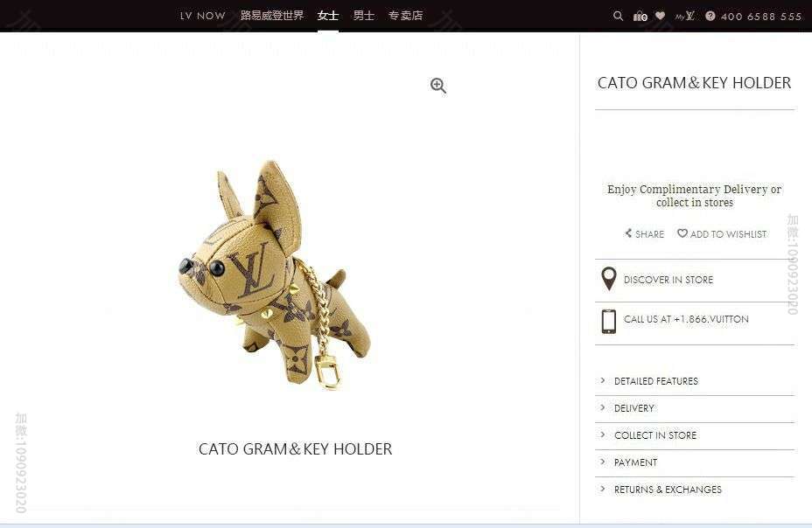Expand the Payment section
The width and height of the screenshot is (812, 528).
click(x=695, y=462)
